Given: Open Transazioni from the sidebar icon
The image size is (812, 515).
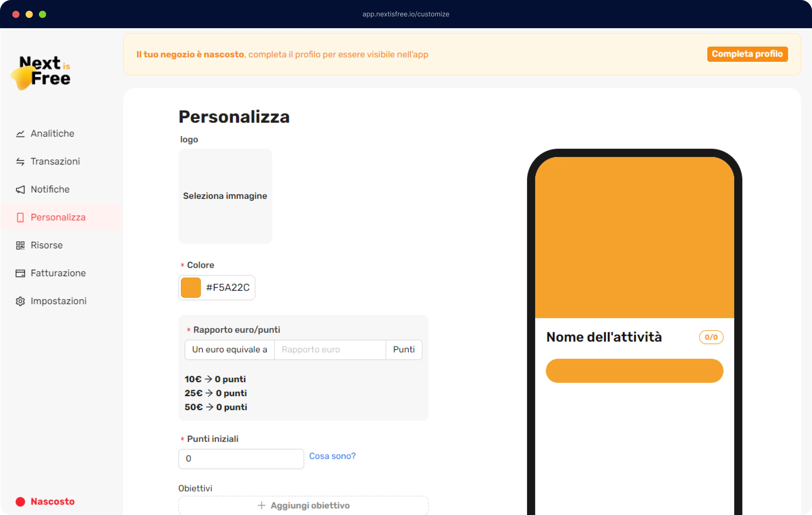Looking at the screenshot, I should click(x=20, y=162).
